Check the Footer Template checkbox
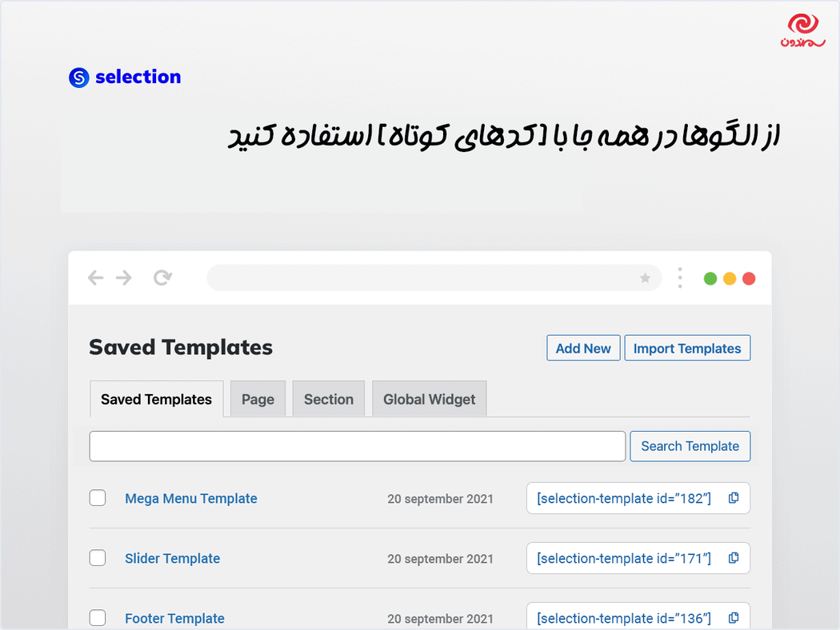 click(x=98, y=618)
